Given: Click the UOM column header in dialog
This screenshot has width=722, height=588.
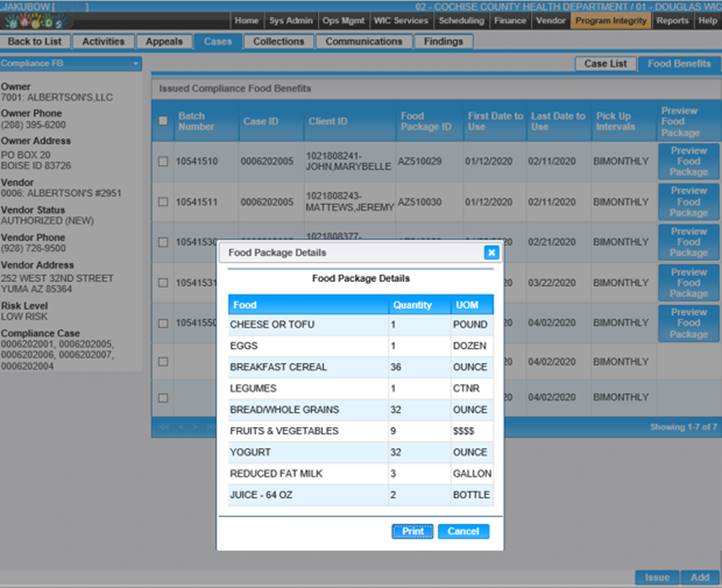Looking at the screenshot, I should (472, 305).
